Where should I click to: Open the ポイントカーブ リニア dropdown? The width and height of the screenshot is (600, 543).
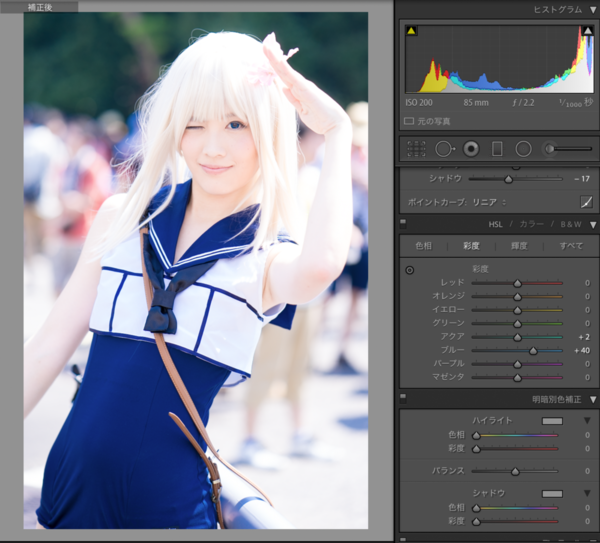(489, 202)
